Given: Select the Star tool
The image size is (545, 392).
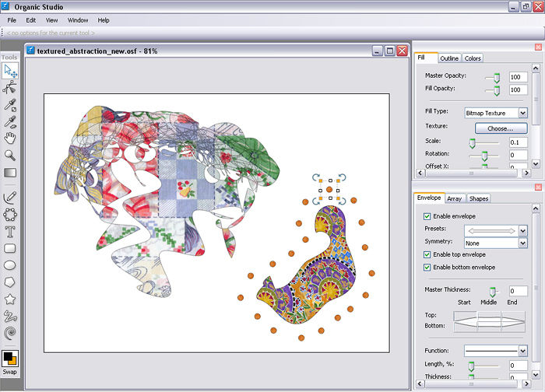Looking at the screenshot, I should [x=9, y=299].
